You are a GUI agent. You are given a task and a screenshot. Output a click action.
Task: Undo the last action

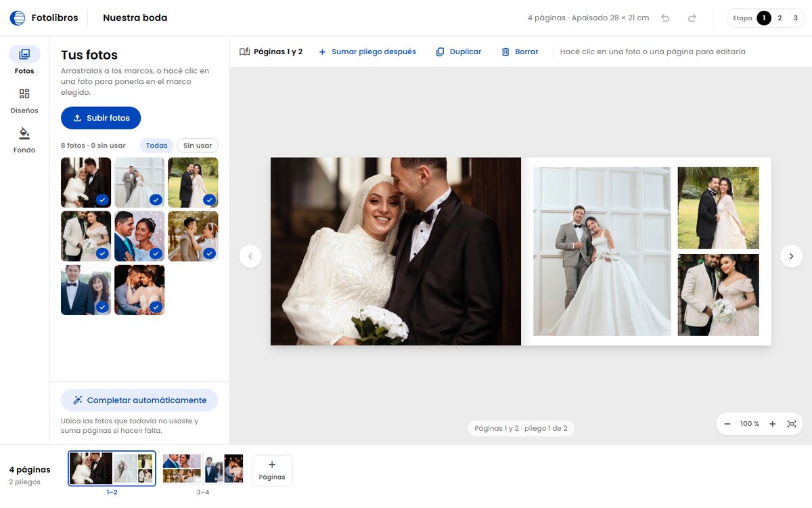point(665,18)
